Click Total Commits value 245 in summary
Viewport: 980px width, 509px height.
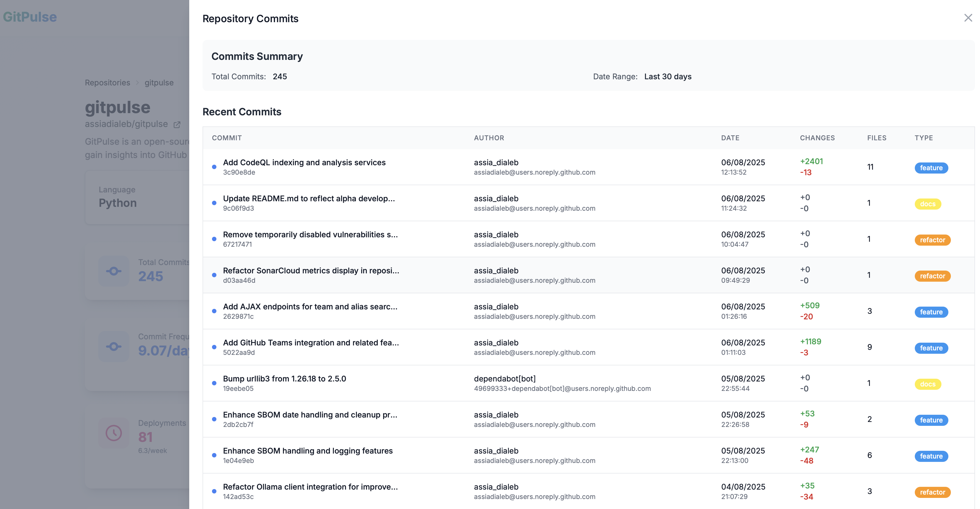pos(280,77)
